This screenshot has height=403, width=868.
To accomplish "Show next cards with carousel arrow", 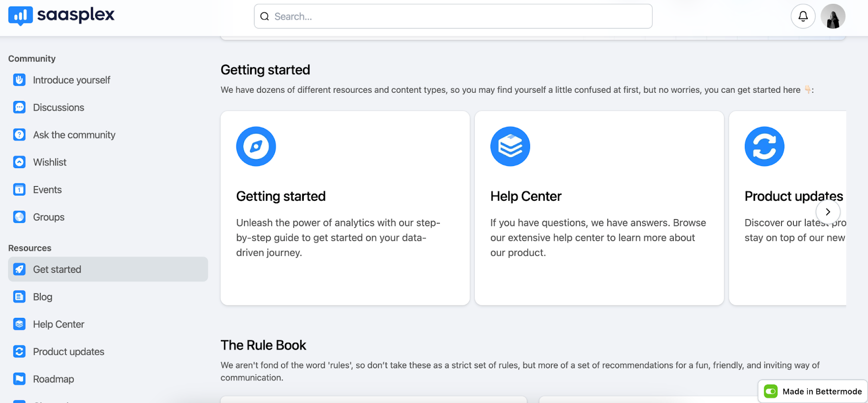I will 828,212.
